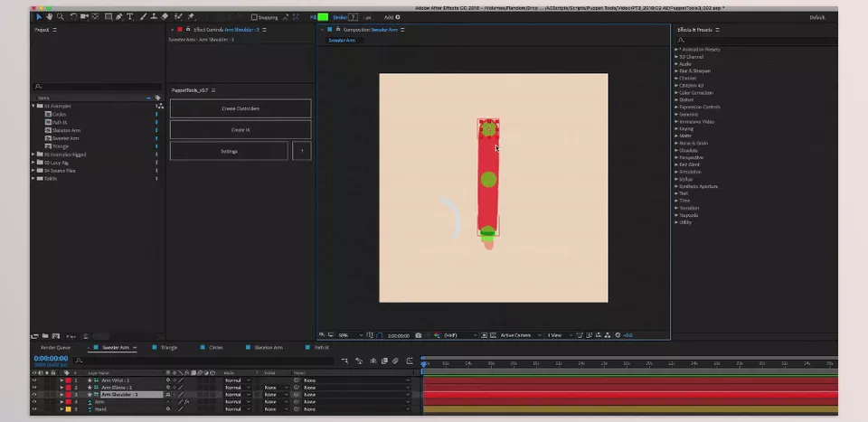Screen dimensions: 868x422
Task: Take a snapshot with the camera icon
Action: point(418,335)
